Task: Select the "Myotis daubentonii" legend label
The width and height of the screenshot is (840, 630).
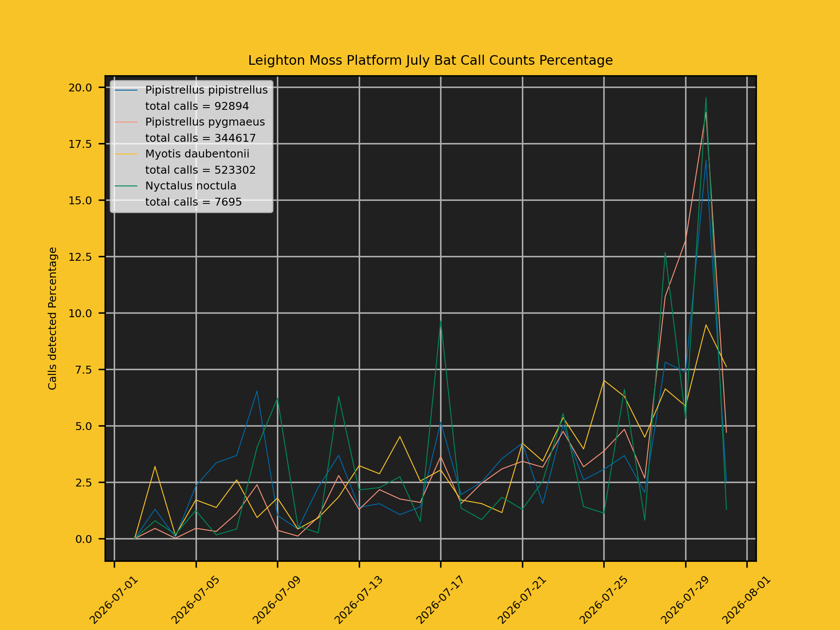Action: click(197, 154)
